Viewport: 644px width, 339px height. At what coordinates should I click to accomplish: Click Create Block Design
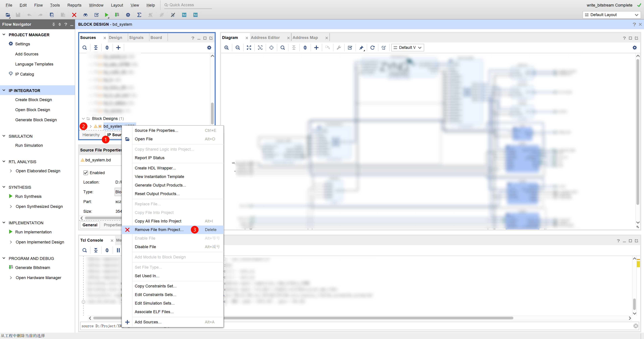click(34, 100)
